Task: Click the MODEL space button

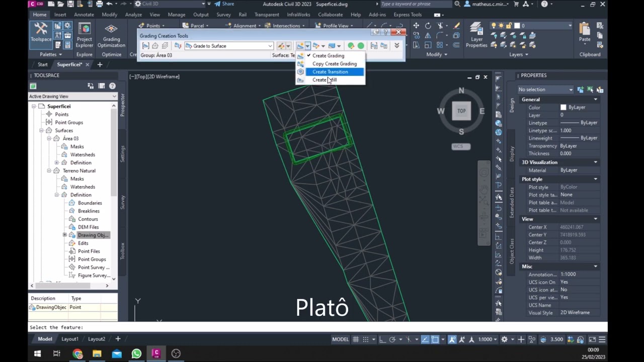Action: tap(340, 339)
